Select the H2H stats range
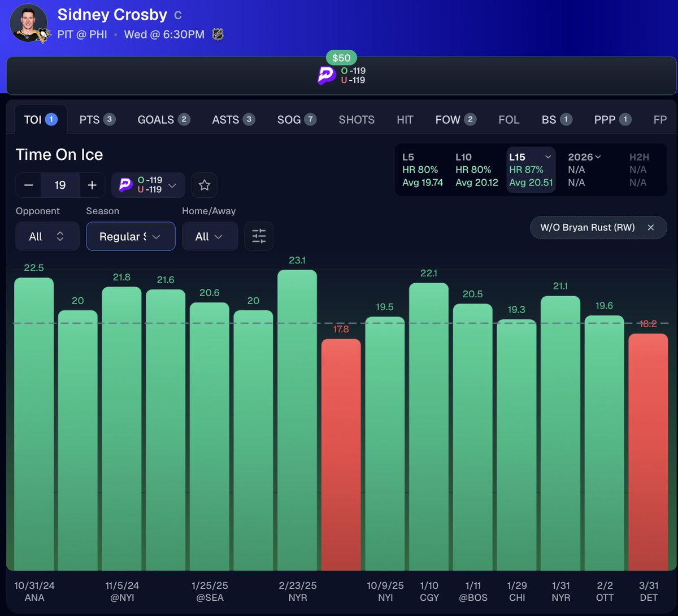This screenshot has width=678, height=616. tap(639, 170)
